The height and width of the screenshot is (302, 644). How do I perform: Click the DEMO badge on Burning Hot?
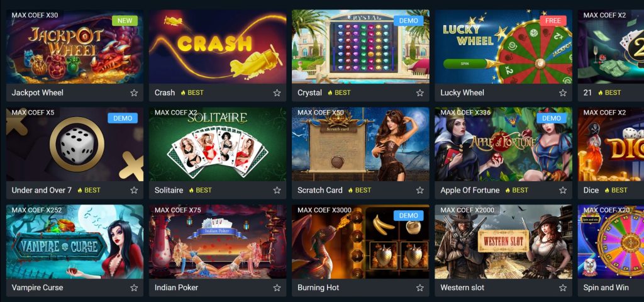(408, 215)
